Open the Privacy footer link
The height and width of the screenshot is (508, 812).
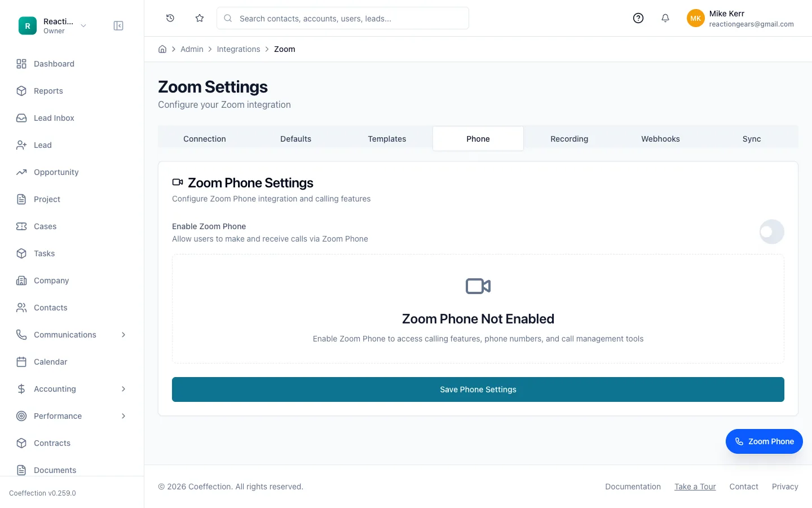(785, 487)
